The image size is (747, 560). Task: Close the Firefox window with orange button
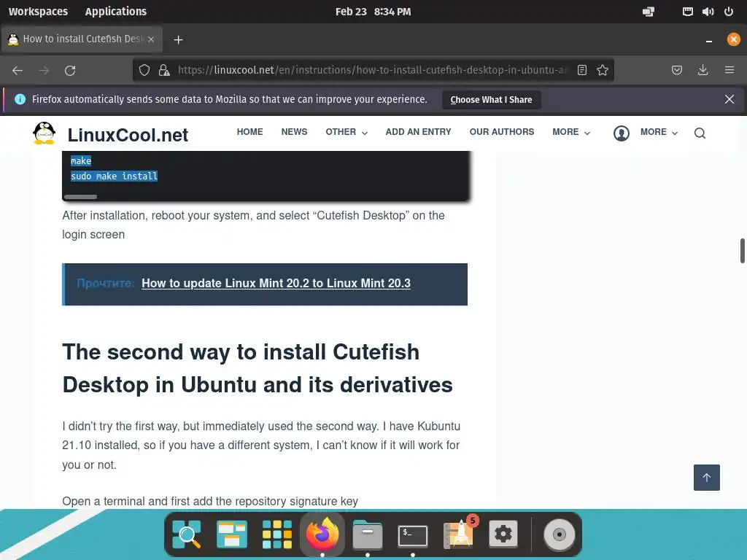click(x=734, y=39)
